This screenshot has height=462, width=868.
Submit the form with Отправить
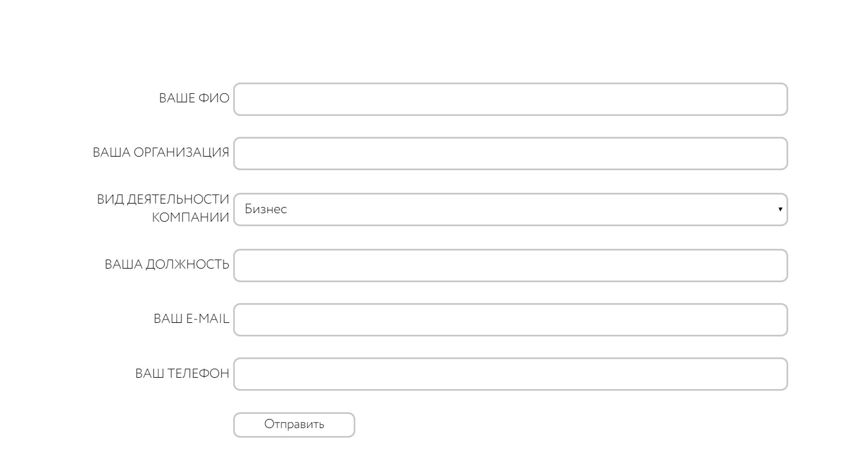coord(294,425)
